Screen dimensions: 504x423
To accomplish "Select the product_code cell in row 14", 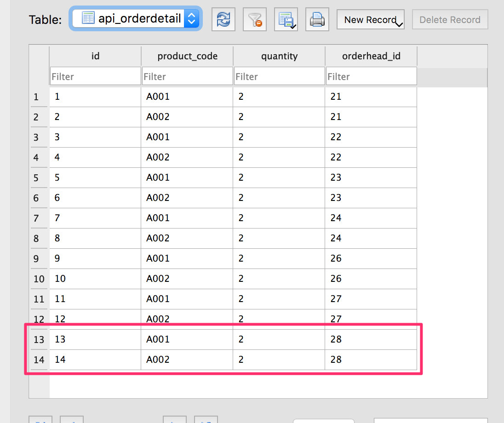I will 187,360.
